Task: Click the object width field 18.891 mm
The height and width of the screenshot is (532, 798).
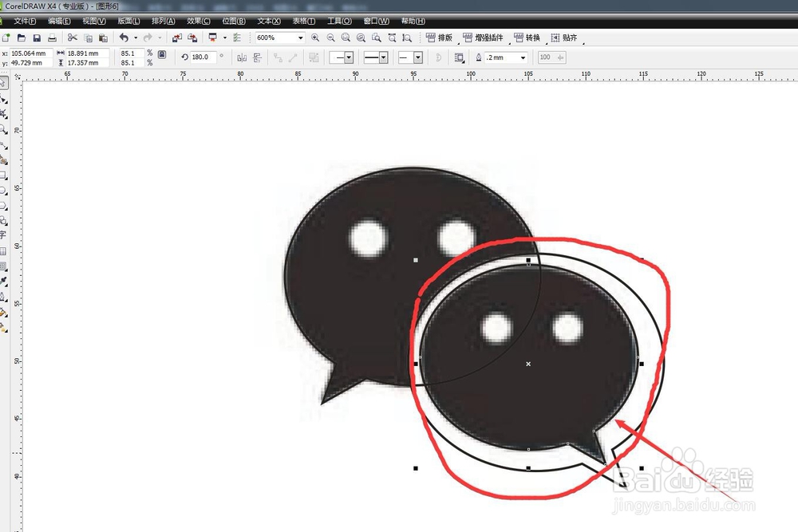Action: 88,53
